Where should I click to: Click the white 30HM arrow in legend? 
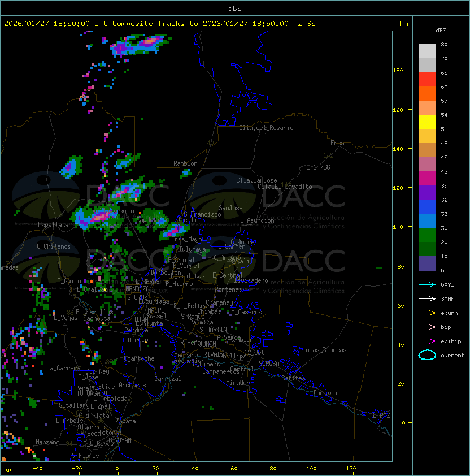point(427,299)
